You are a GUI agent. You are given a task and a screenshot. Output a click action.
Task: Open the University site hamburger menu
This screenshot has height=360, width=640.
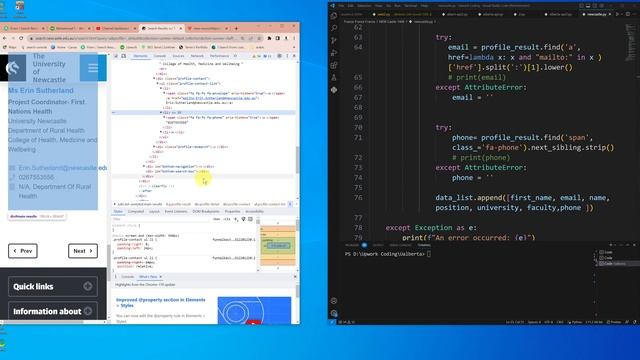pyautogui.click(x=93, y=68)
